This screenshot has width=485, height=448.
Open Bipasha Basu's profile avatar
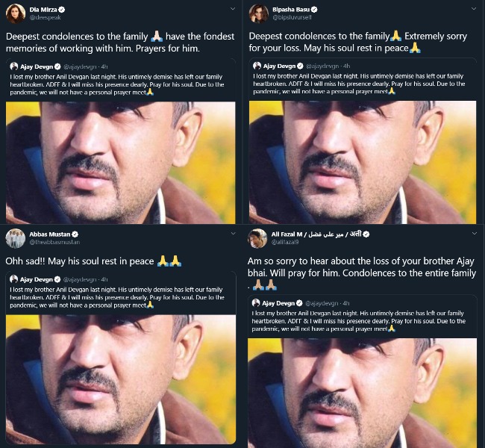tap(259, 13)
